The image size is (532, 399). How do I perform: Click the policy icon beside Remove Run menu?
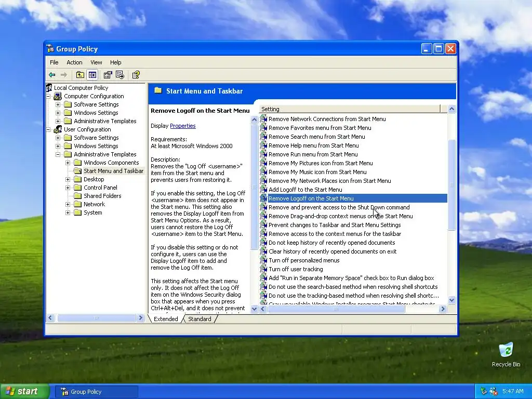[263, 154]
